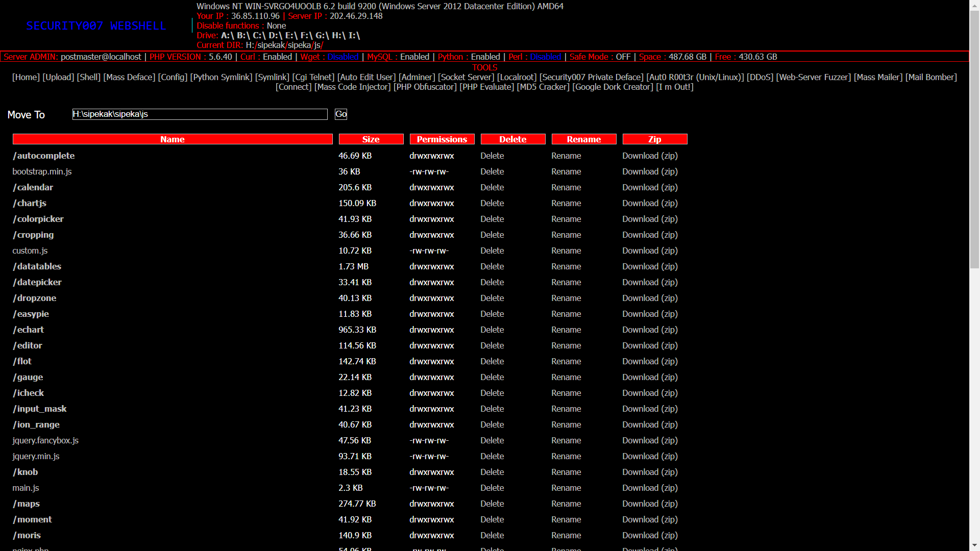Download zip of /input_mask folder
The image size is (980, 551).
[x=650, y=409]
